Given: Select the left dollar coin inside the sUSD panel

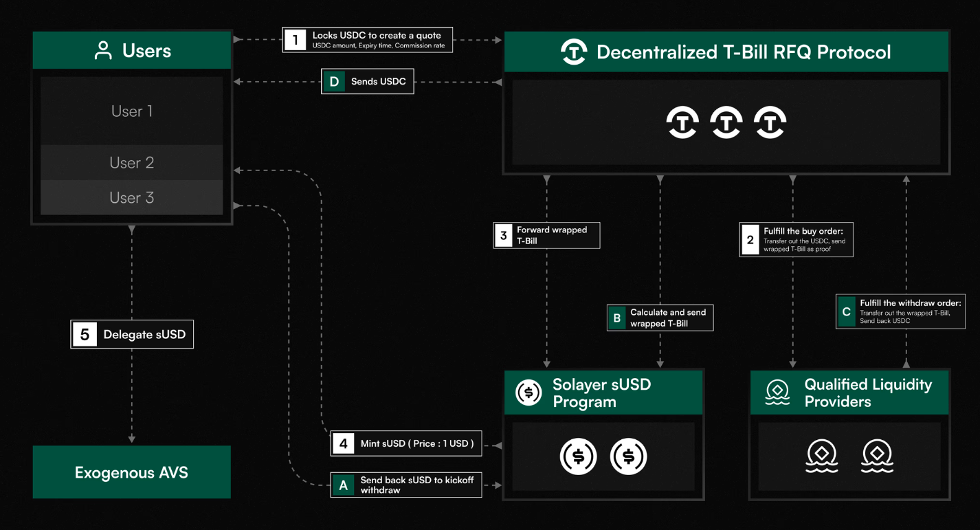Looking at the screenshot, I should click(x=579, y=456).
